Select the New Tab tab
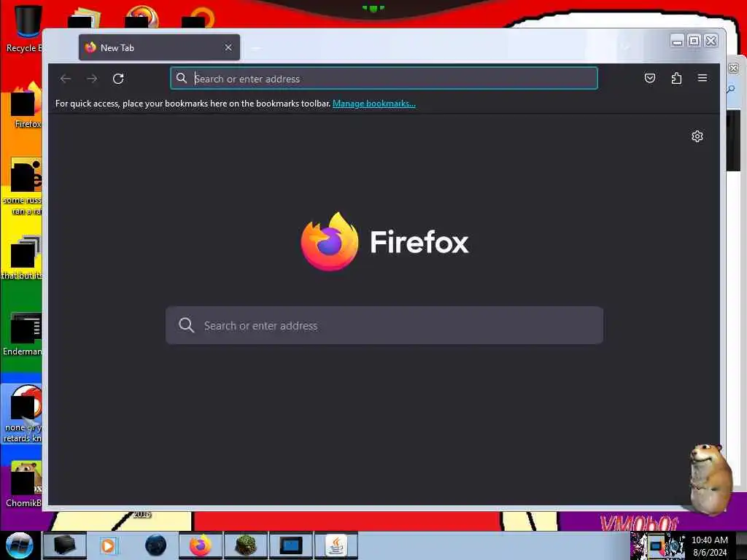Image resolution: width=747 pixels, height=560 pixels. [159, 47]
